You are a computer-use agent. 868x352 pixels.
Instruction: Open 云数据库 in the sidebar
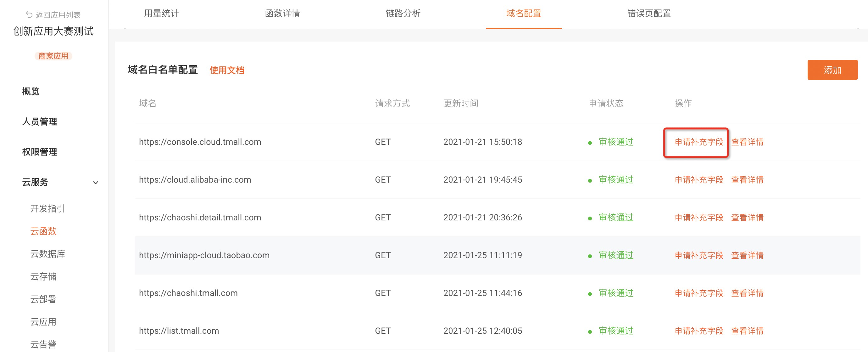47,254
